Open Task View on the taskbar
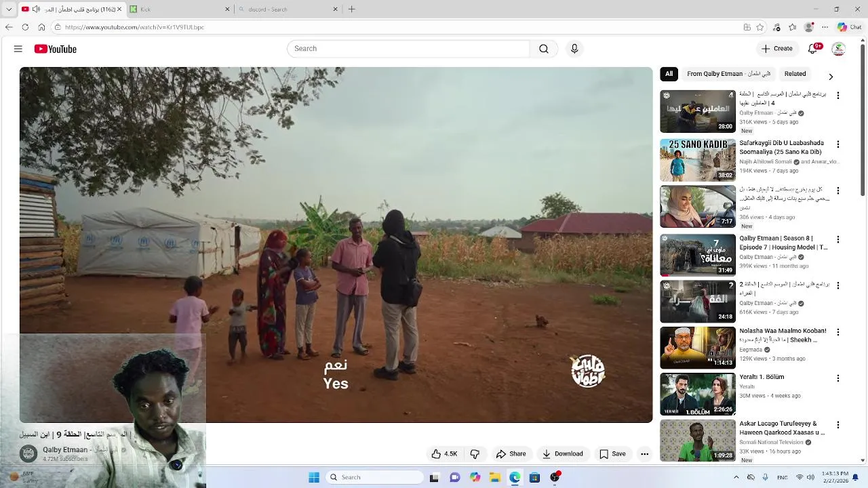The width and height of the screenshot is (868, 488). click(x=434, y=477)
